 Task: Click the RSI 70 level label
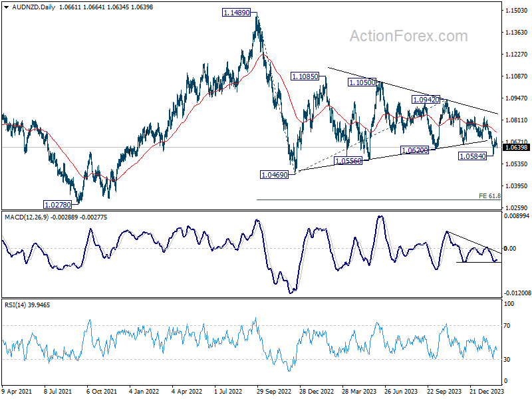click(507, 326)
